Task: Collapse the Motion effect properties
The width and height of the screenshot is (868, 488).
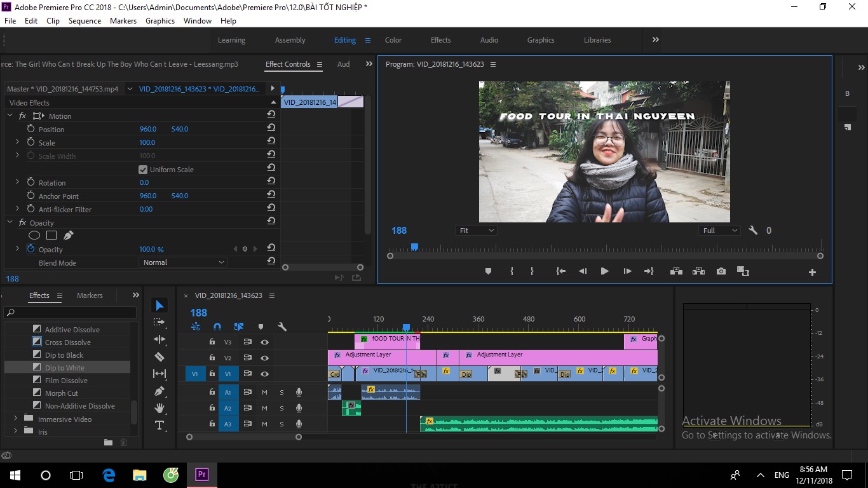Action: coord(10,116)
